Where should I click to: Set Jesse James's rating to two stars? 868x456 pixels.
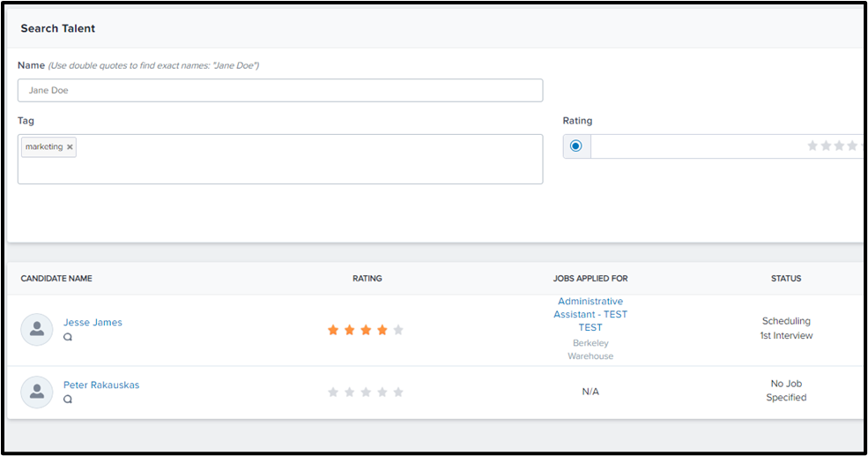click(350, 330)
